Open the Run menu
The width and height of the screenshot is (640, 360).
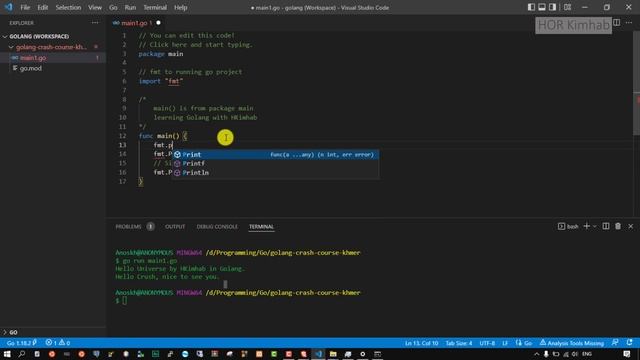130,7
